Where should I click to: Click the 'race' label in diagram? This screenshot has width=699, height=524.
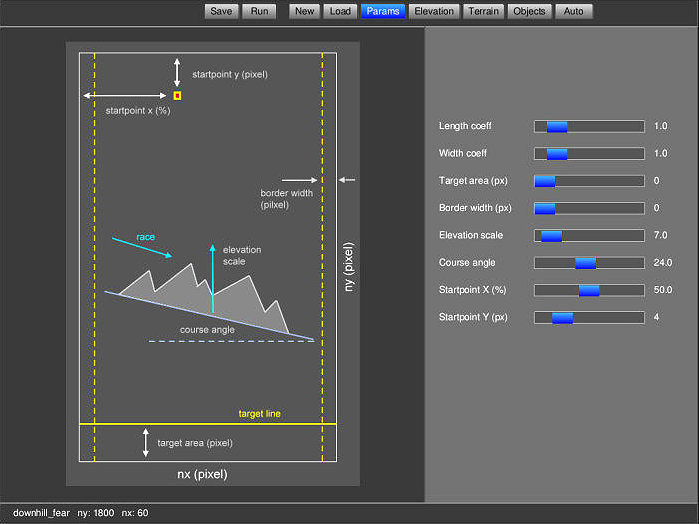146,237
